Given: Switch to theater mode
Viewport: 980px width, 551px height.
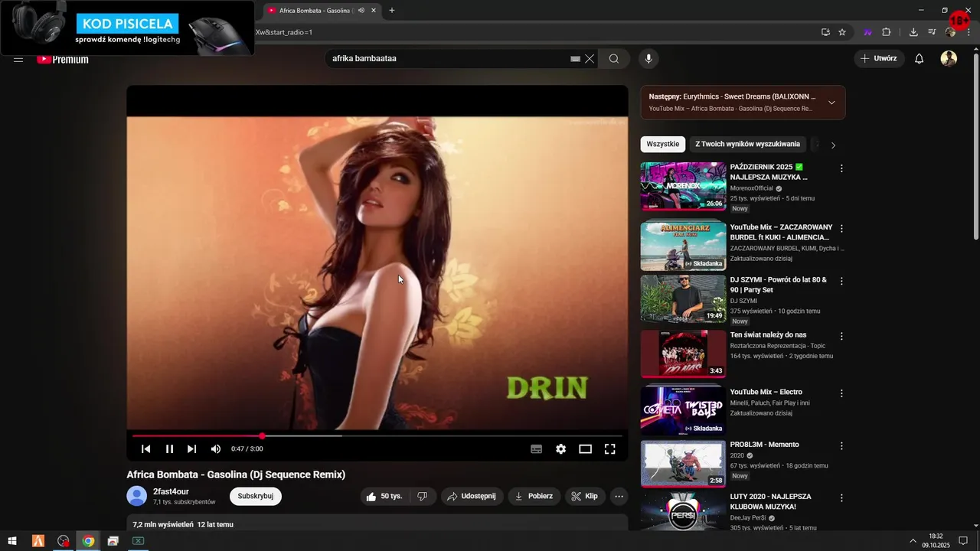Looking at the screenshot, I should point(586,449).
